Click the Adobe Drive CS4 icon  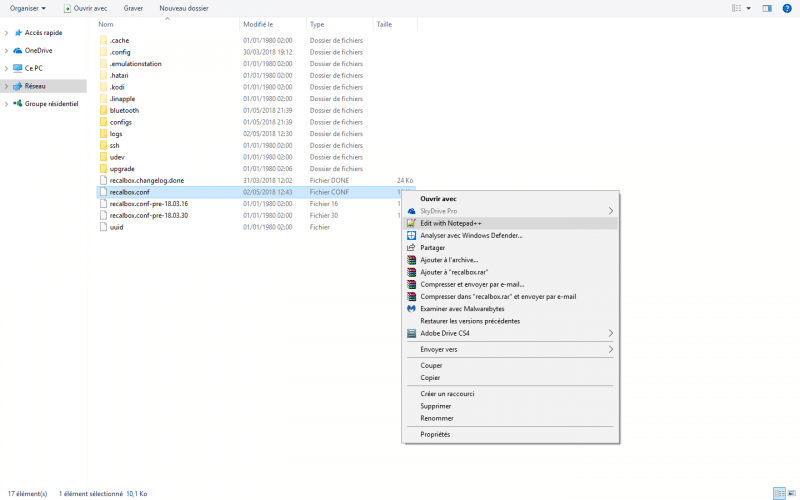(x=411, y=333)
